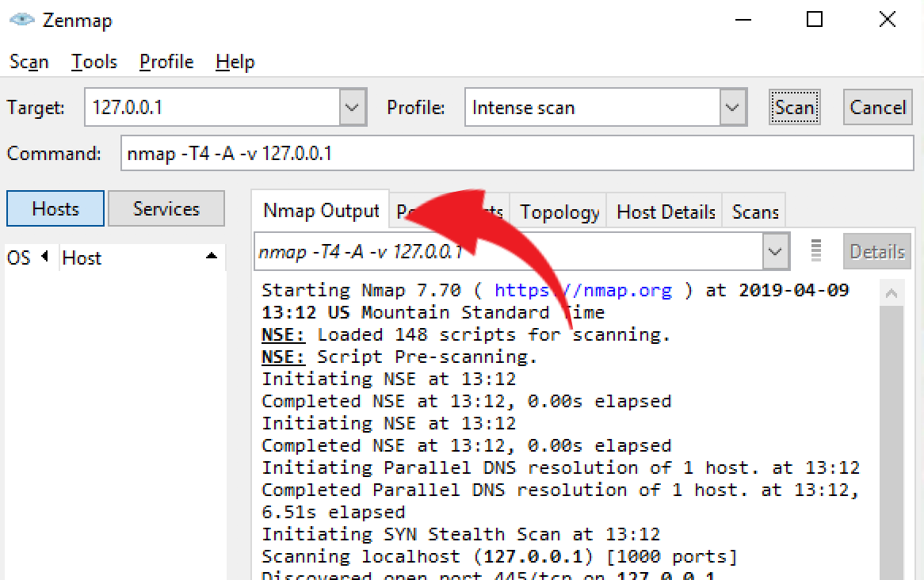Screen dimensions: 924x580
Task: Open the Target dropdown list
Action: [x=353, y=108]
